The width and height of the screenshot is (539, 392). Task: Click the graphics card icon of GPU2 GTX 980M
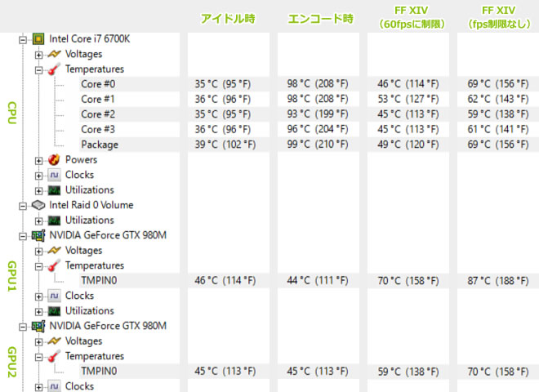click(38, 326)
